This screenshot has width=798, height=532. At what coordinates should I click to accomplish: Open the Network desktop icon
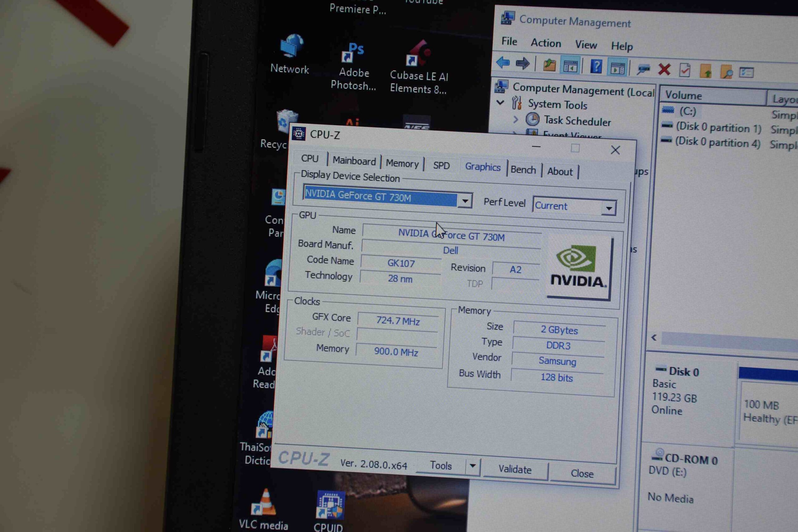point(291,54)
